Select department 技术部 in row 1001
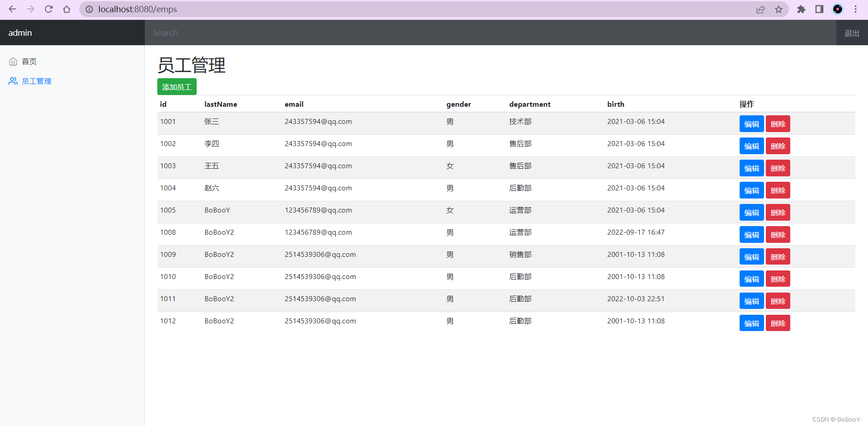This screenshot has width=868, height=426. 520,121
